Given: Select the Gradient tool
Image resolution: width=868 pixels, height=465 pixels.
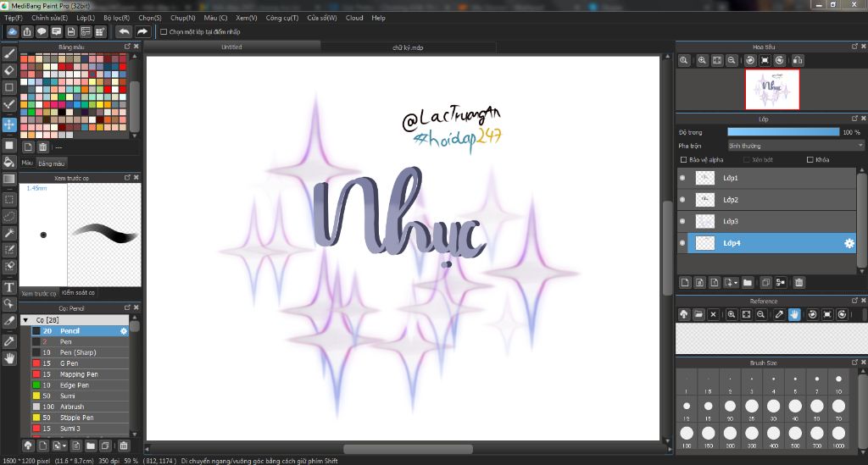Looking at the screenshot, I should tap(9, 179).
